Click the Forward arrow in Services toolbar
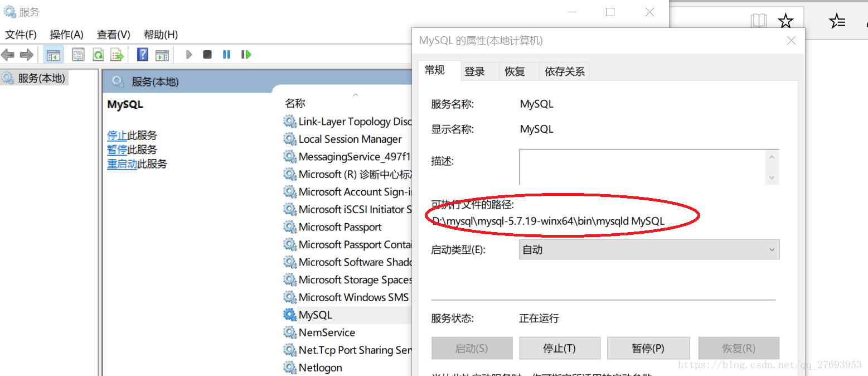Image resolution: width=868 pixels, height=376 pixels. (26, 55)
